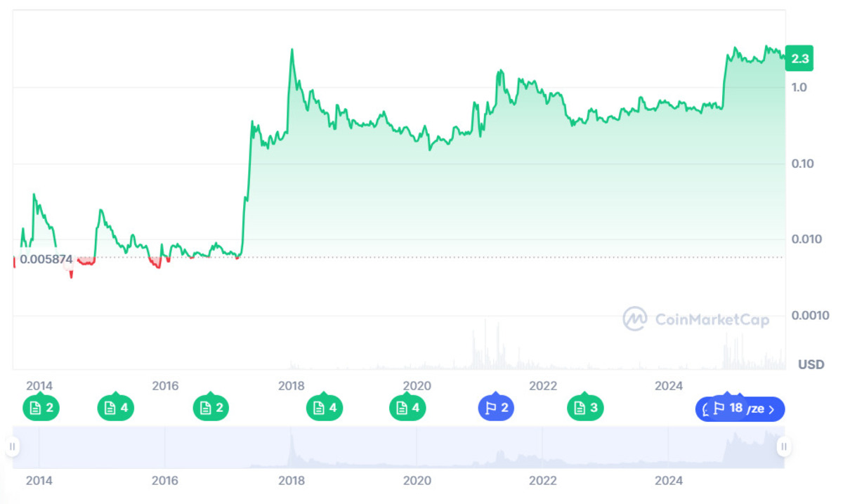The height and width of the screenshot is (504, 843).
Task: Open the 3 news badge after 2022
Action: coord(585,408)
